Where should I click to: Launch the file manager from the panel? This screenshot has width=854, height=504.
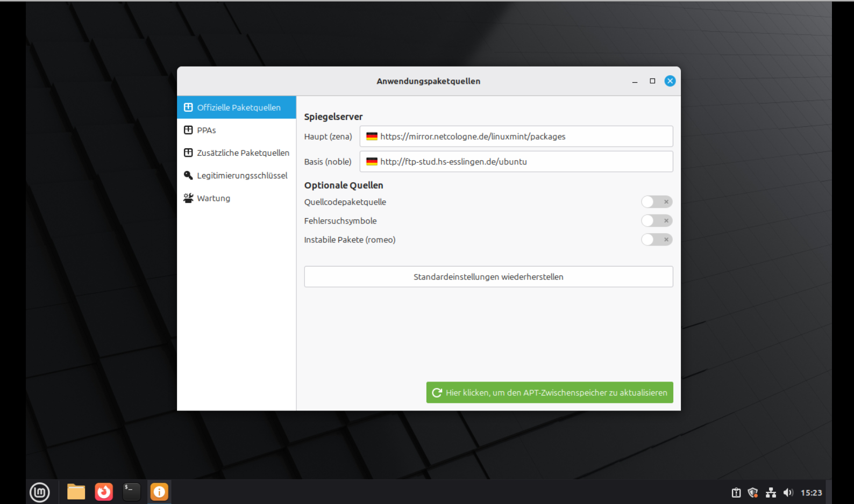point(76,492)
